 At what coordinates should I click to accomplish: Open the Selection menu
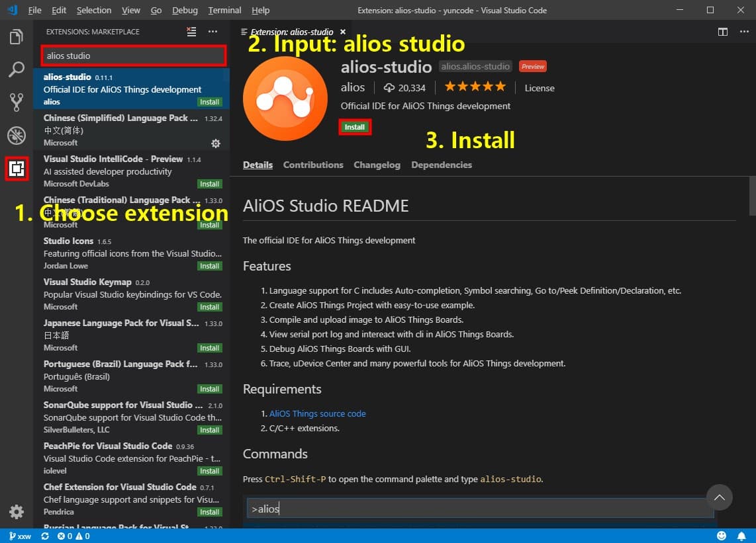[94, 10]
